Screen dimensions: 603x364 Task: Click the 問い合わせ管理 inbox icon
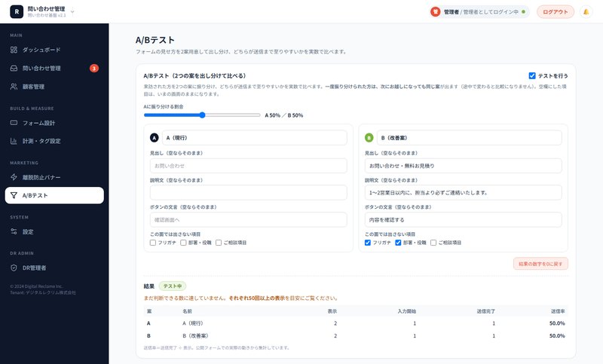14,68
